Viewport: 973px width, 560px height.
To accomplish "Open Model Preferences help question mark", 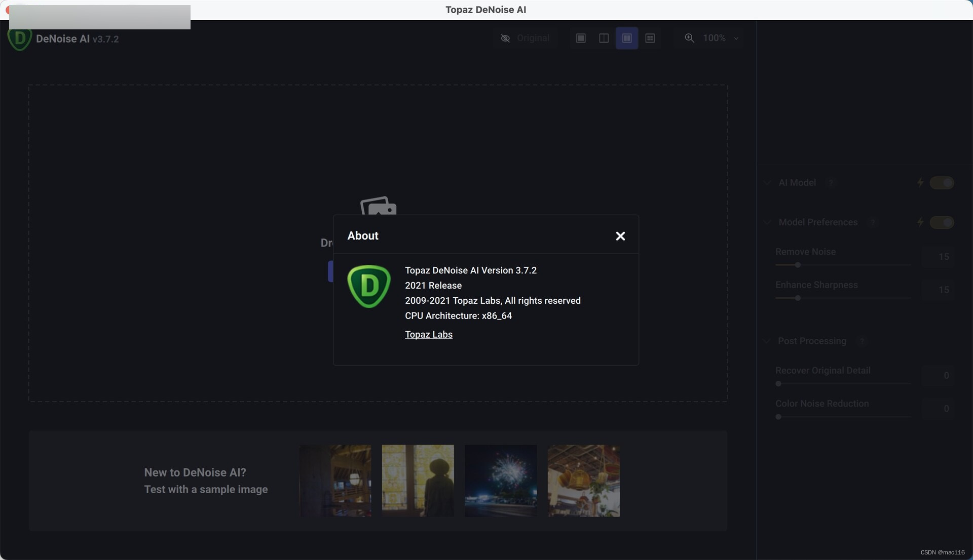I will (872, 222).
